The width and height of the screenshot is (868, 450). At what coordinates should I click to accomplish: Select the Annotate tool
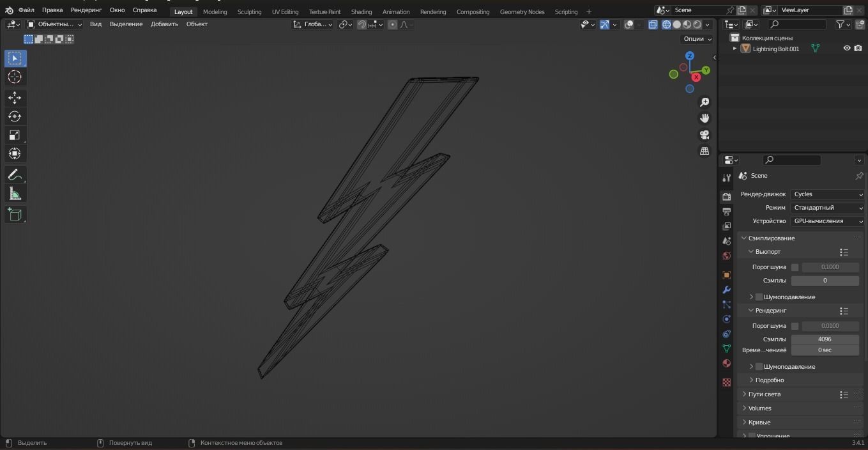coord(15,175)
